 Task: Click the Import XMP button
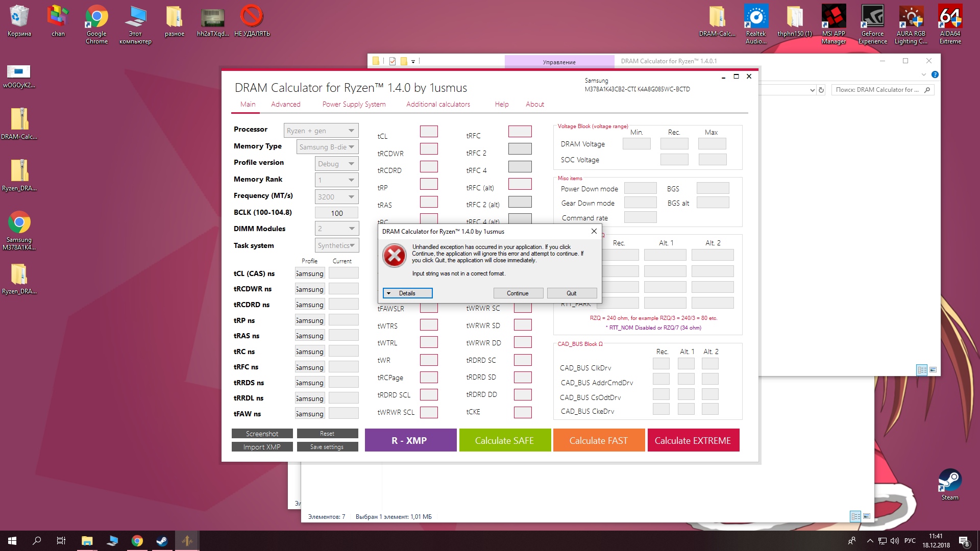[x=262, y=447]
